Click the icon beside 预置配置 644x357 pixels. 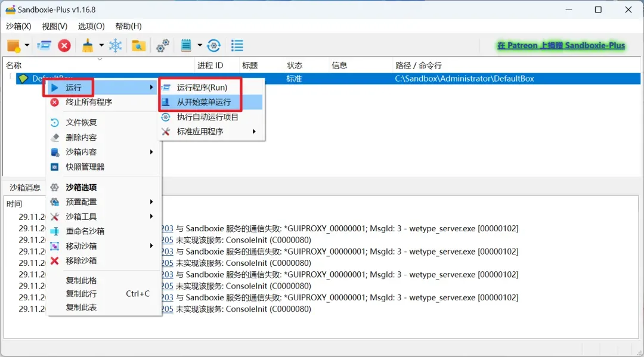click(55, 202)
